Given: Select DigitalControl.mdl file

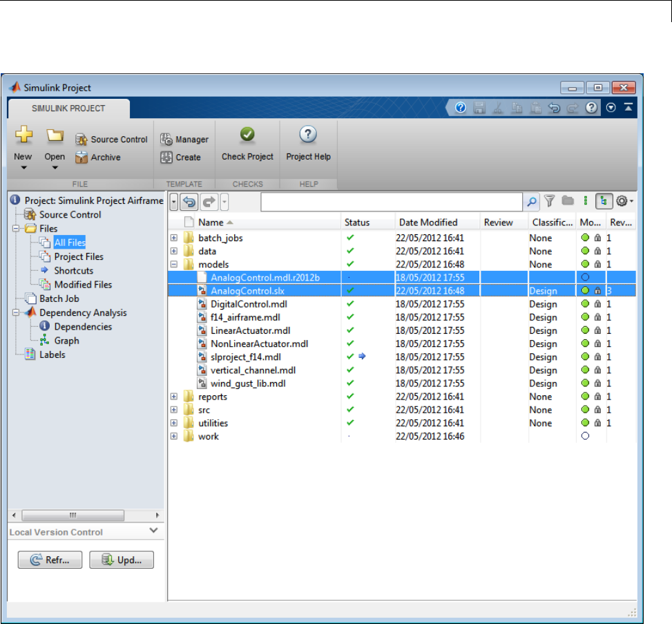Looking at the screenshot, I should tap(249, 304).
